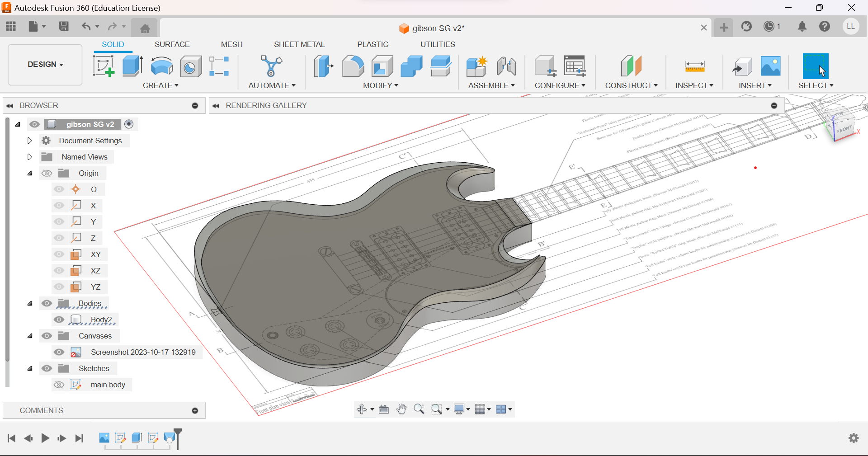The image size is (868, 456).
Task: Show the main body sketch
Action: click(59, 385)
